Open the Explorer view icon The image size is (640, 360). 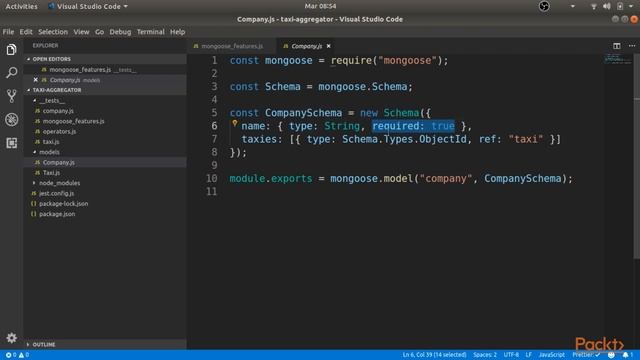click(x=11, y=50)
